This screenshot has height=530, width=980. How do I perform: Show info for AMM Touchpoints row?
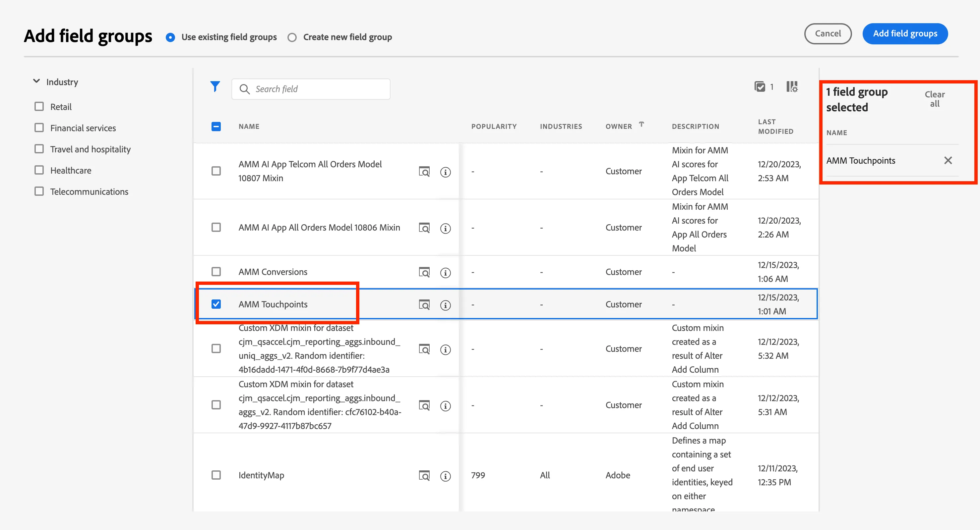coord(446,305)
